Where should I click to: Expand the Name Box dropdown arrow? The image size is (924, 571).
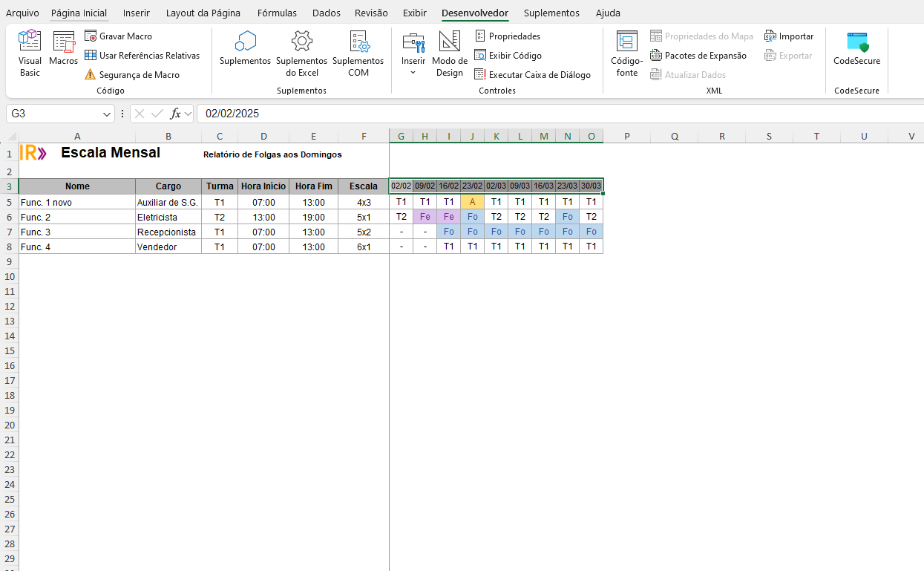[x=107, y=114]
